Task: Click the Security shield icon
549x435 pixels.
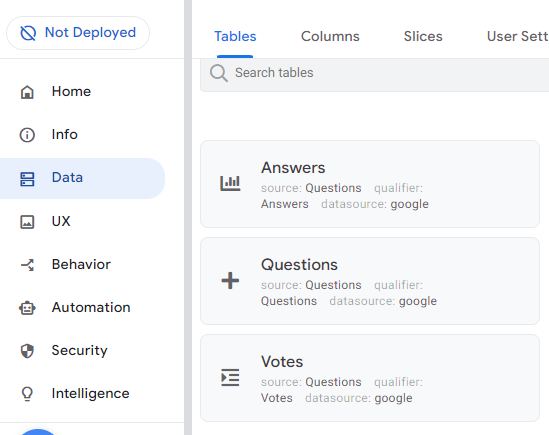Action: 27,351
